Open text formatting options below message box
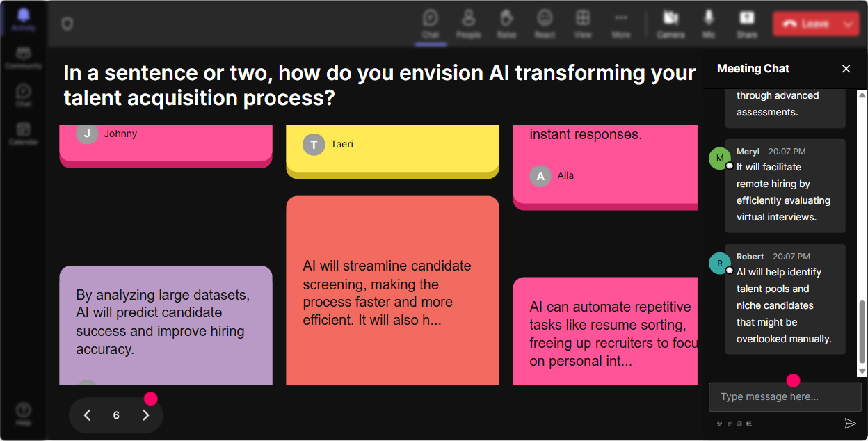The width and height of the screenshot is (868, 441). 720,423
